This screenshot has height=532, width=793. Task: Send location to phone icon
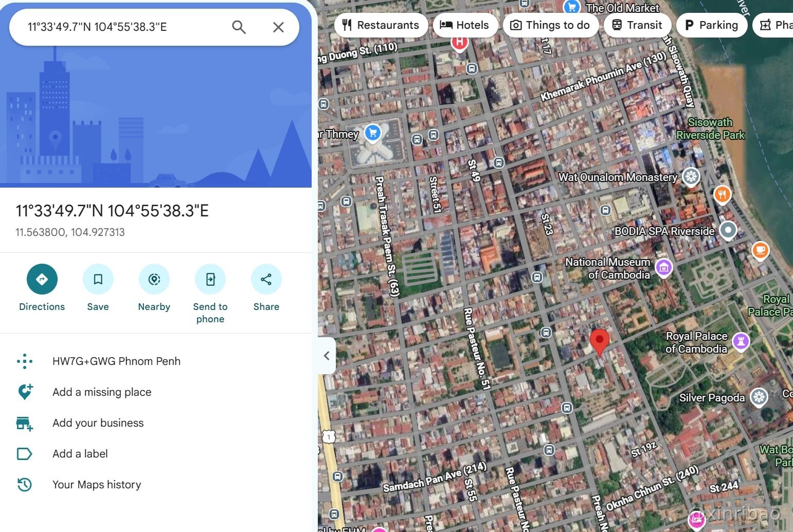point(210,279)
